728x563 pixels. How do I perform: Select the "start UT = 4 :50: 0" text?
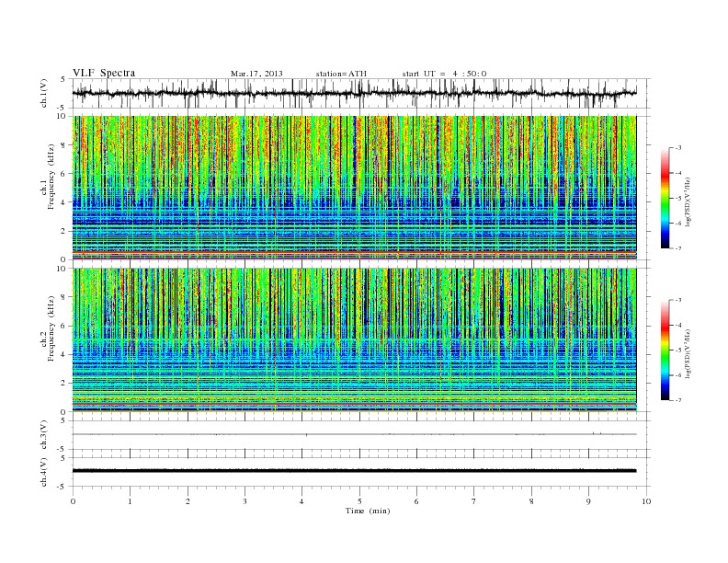pyautogui.click(x=444, y=74)
